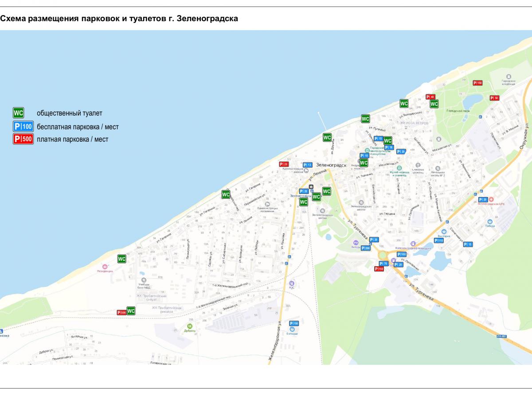
Task: Click rightmost WC marker of station trio
Action: [327, 191]
